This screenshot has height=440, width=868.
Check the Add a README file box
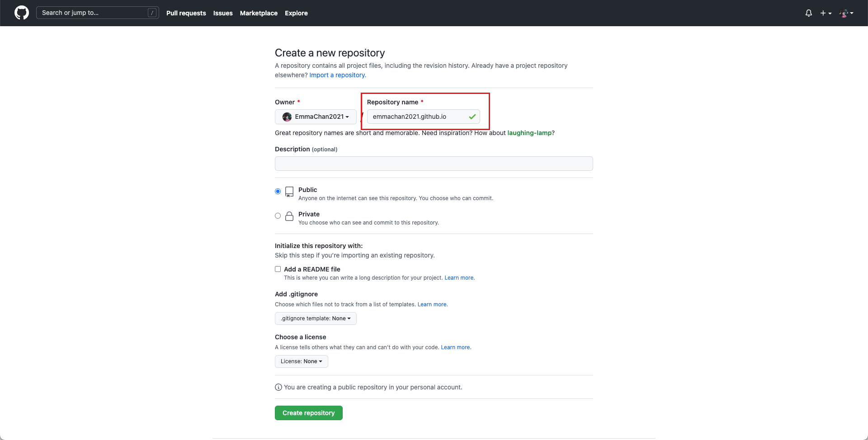point(278,269)
